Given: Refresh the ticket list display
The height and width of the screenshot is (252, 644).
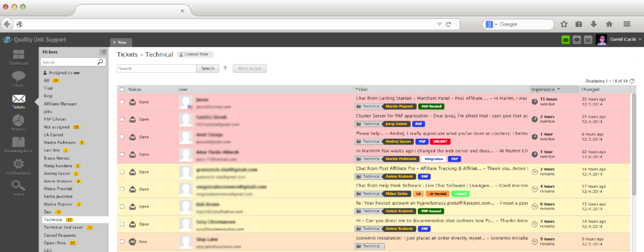Looking at the screenshot, I should pyautogui.click(x=631, y=81).
